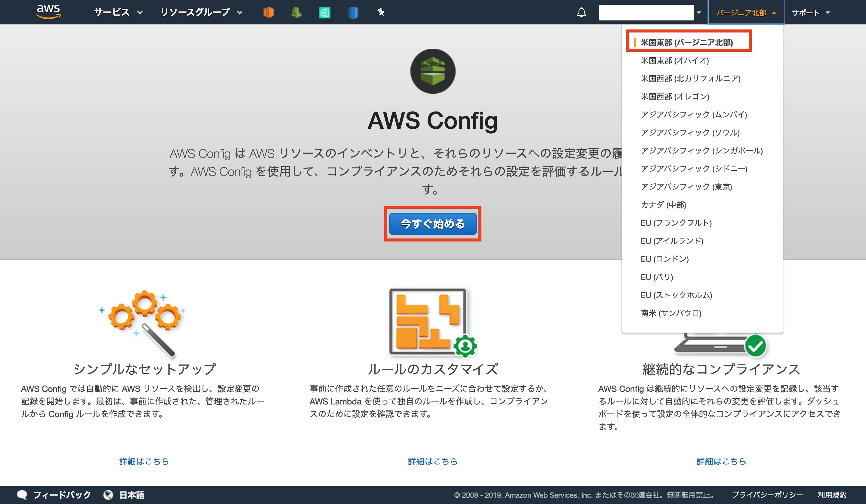The image size is (866, 504).
Task: Click the 今すぐ始める button
Action: coord(433,224)
